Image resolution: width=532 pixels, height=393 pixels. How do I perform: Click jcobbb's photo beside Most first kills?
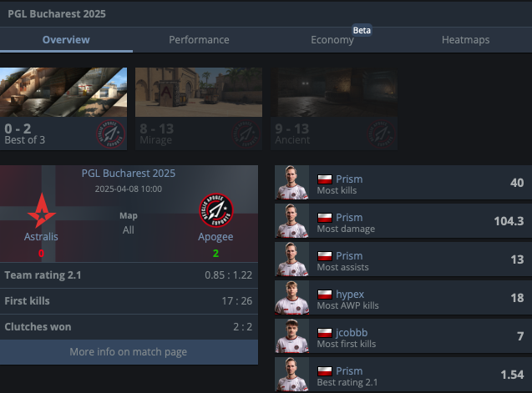pos(291,335)
